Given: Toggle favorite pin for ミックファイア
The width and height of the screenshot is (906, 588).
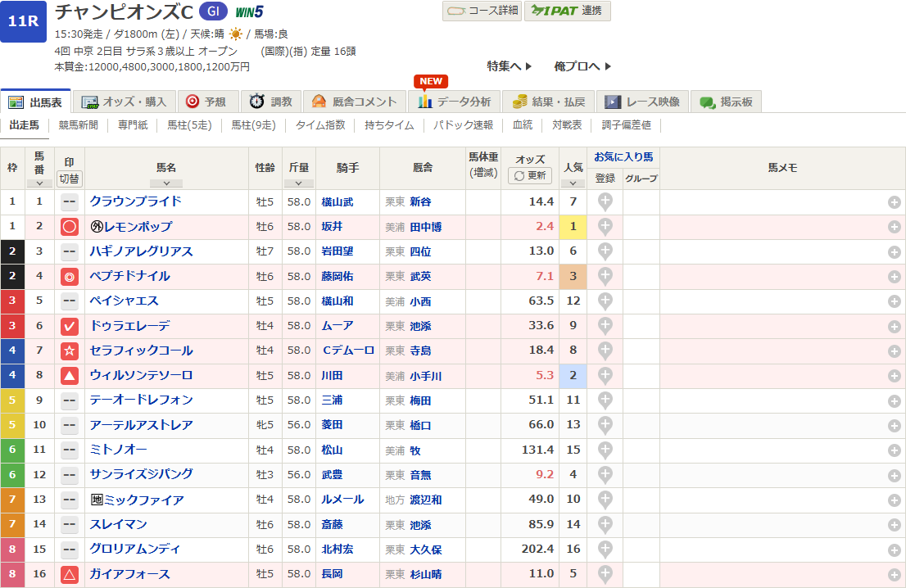Looking at the screenshot, I should [605, 500].
